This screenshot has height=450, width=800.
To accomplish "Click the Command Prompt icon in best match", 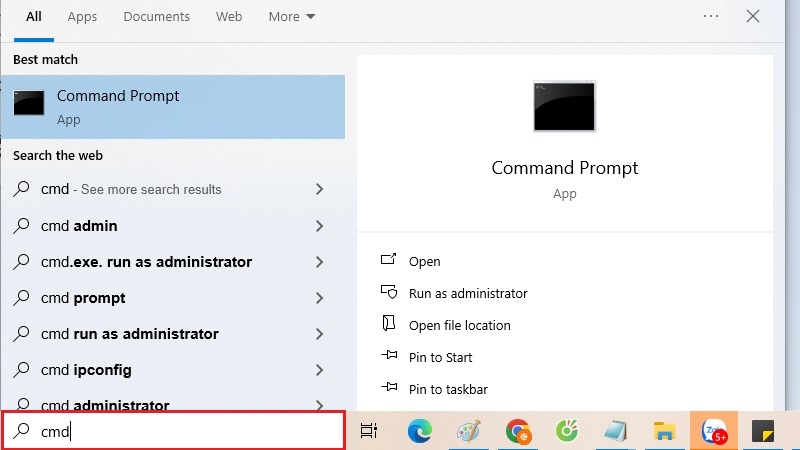I will coord(29,103).
